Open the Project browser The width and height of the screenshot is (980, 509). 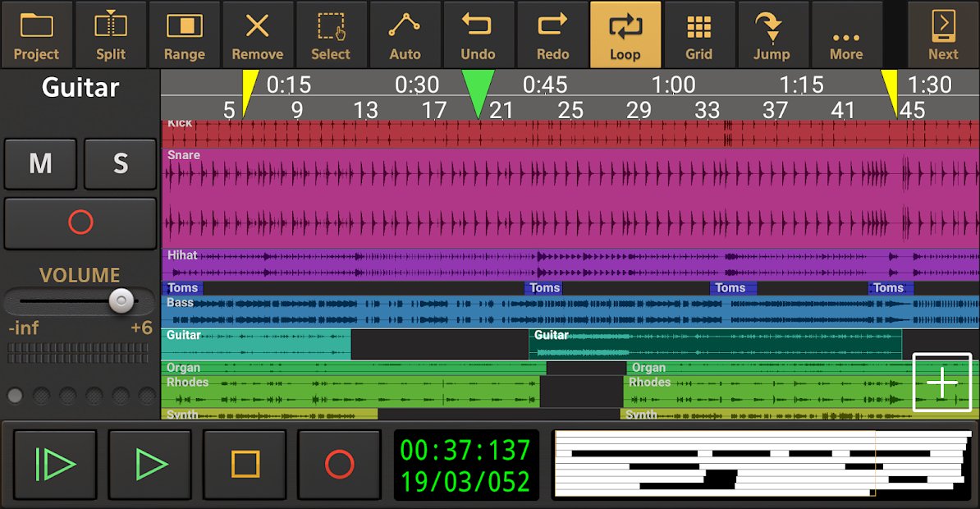coord(37,33)
